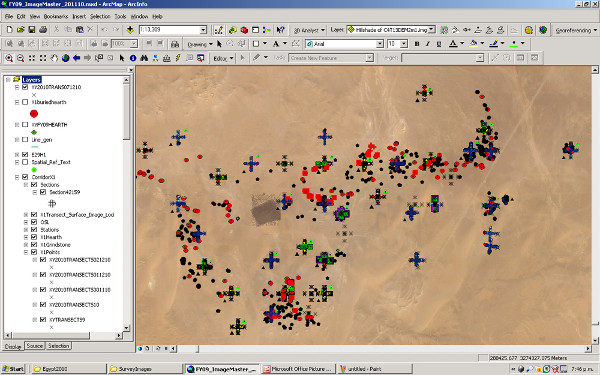The width and height of the screenshot is (600, 375).
Task: Select the Zoom Out tool
Action: [x=21, y=58]
